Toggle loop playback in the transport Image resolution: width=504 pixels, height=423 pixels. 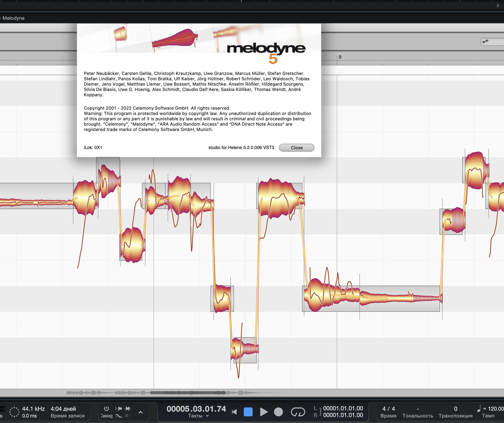[x=298, y=412]
